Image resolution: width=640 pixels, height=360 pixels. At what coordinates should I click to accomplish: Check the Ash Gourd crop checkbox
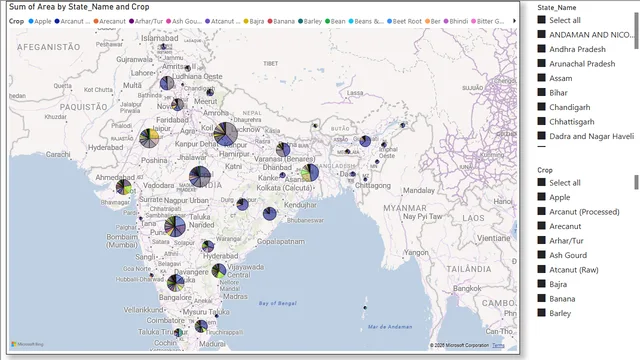click(x=542, y=255)
